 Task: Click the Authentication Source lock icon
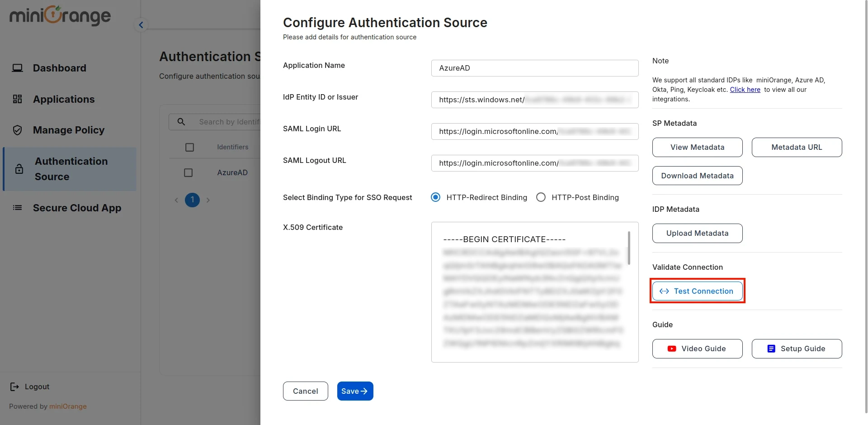click(x=19, y=169)
